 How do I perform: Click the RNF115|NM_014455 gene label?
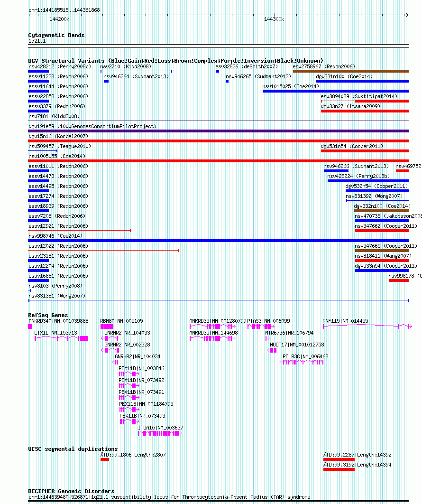pyautogui.click(x=345, y=321)
